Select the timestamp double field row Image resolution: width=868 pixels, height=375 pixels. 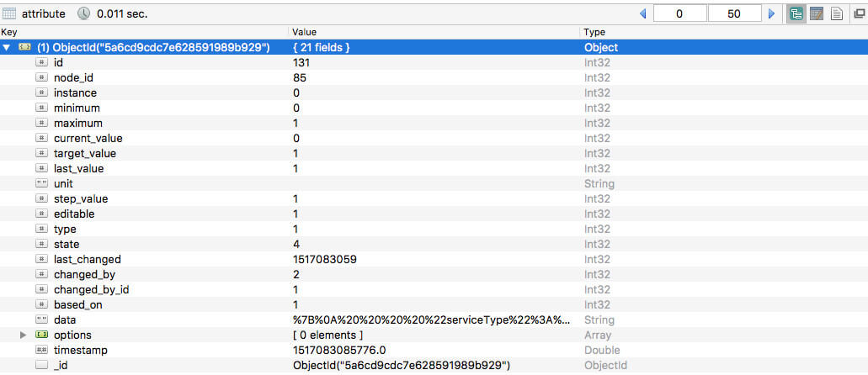tap(434, 350)
